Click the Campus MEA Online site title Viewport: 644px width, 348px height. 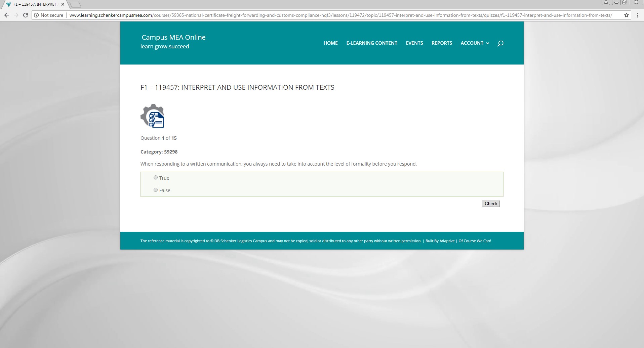pos(173,37)
